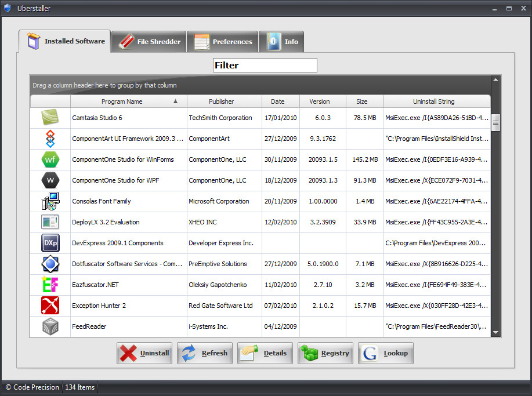Click the green wf ComponentOne WinForms icon
Screen dimensions: 532x396
[50, 159]
